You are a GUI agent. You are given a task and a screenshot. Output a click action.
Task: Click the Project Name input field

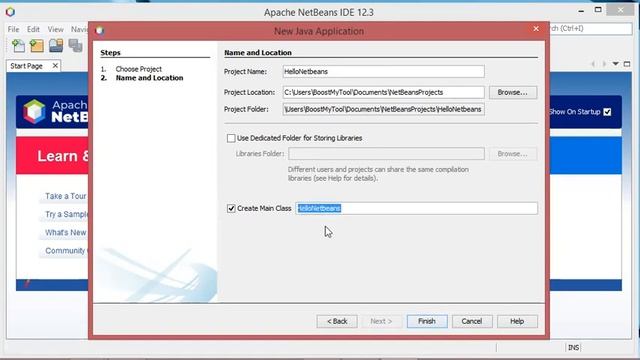[x=383, y=71]
